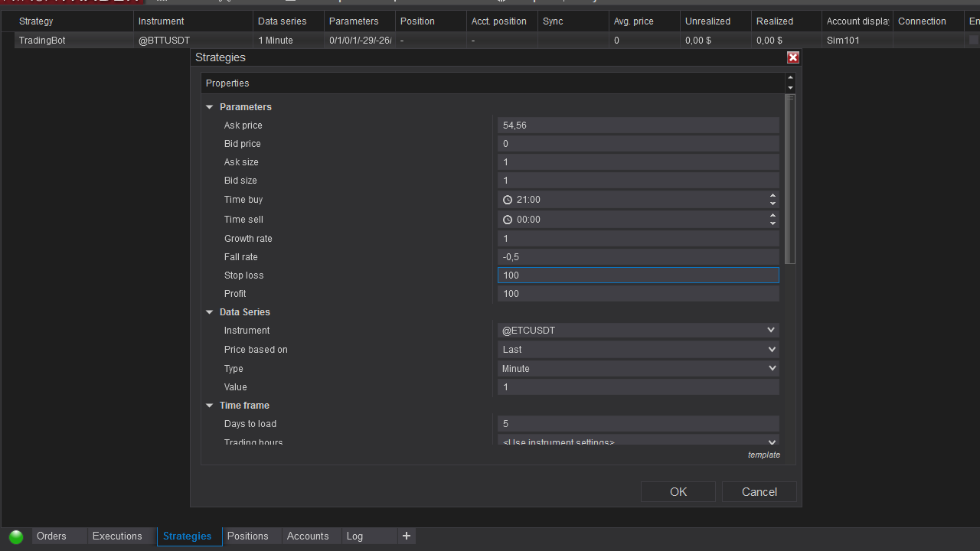Click the template link

pos(763,455)
